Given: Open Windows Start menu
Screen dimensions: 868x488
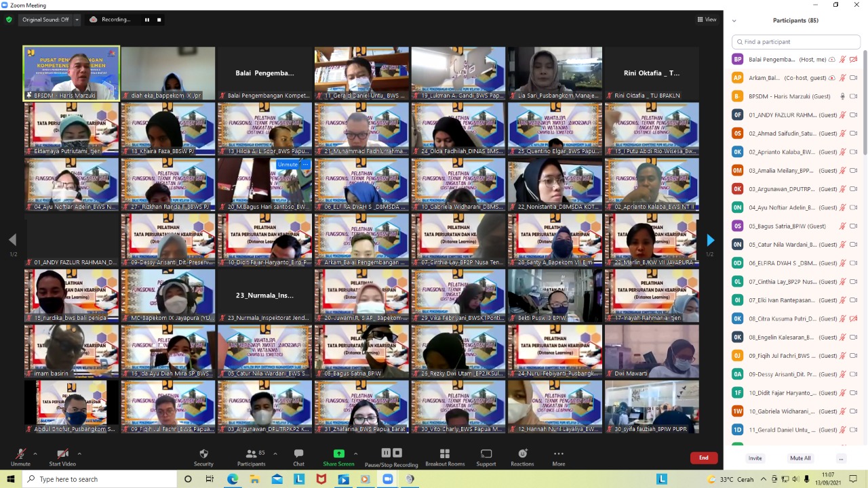Looking at the screenshot, I should click(x=10, y=479).
